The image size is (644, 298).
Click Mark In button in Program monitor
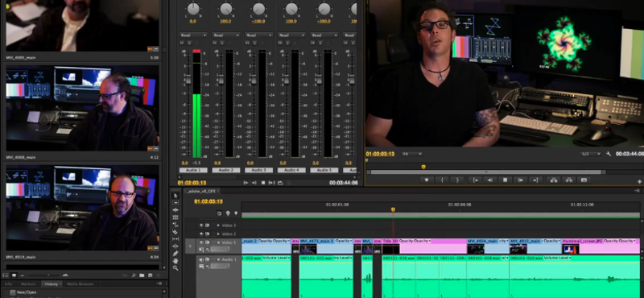tap(442, 180)
